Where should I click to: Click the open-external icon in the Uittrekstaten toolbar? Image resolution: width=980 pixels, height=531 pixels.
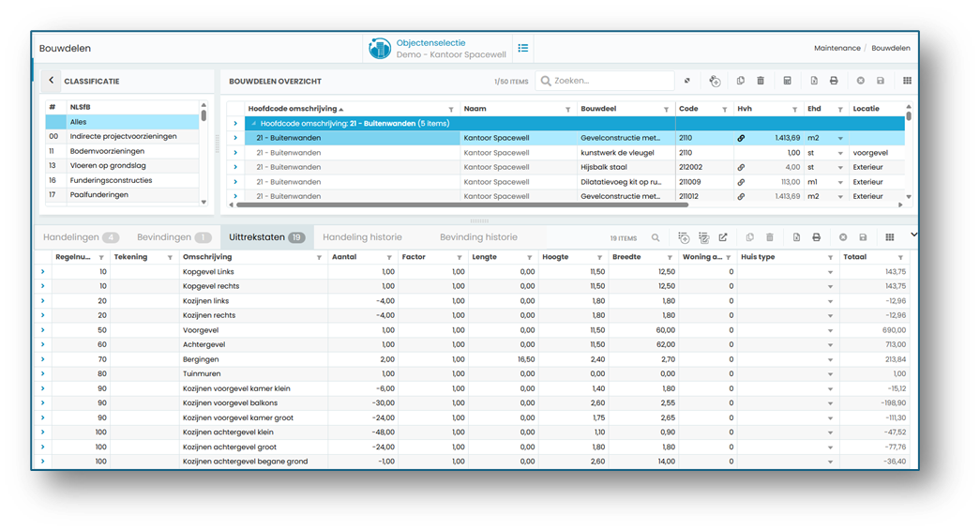(x=723, y=237)
